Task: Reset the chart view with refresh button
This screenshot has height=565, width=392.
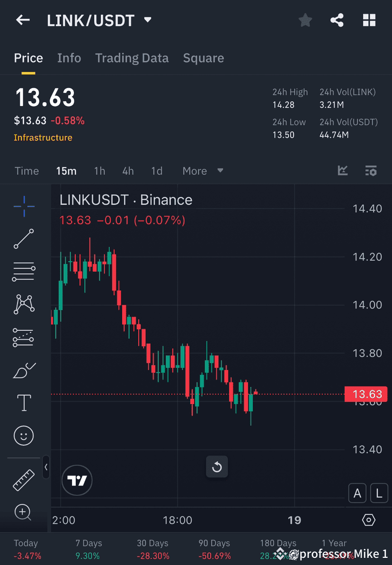Action: [x=217, y=467]
